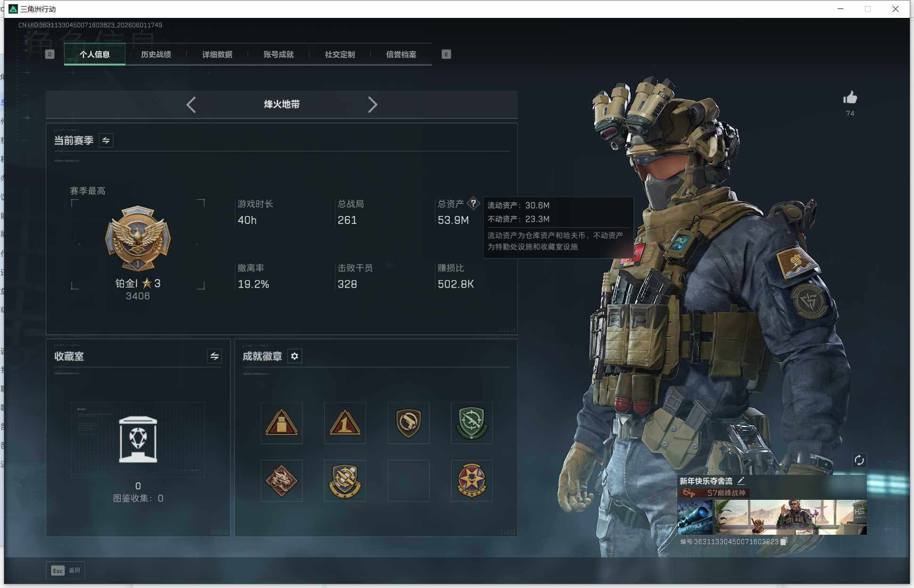Click the 总资产 value 53.9M
This screenshot has height=588, width=914.
coord(453,220)
